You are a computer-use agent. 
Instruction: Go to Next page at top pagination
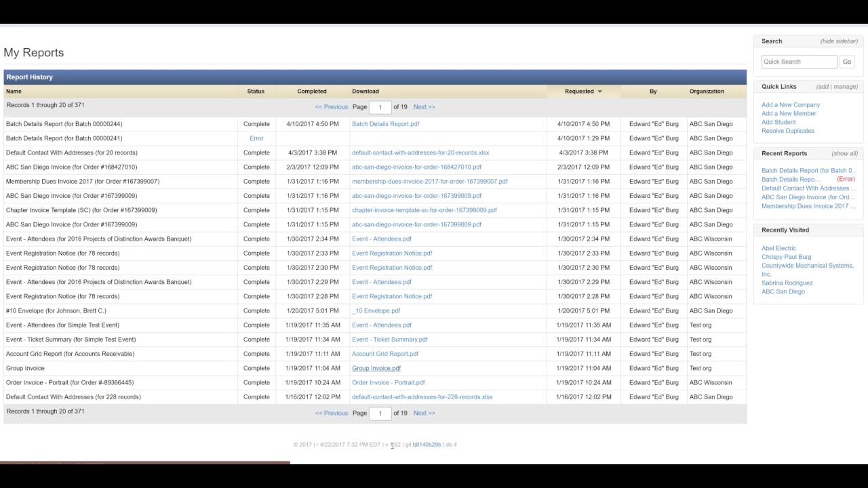pyautogui.click(x=425, y=107)
